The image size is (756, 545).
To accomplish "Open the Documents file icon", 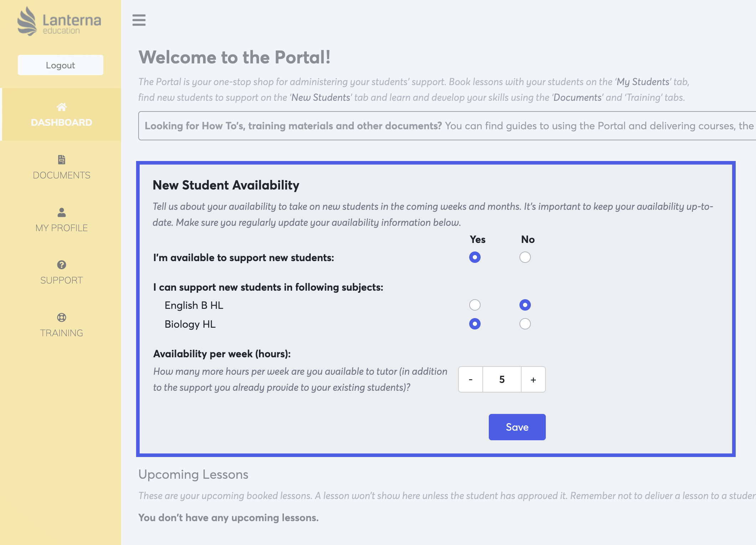I will 62,160.
